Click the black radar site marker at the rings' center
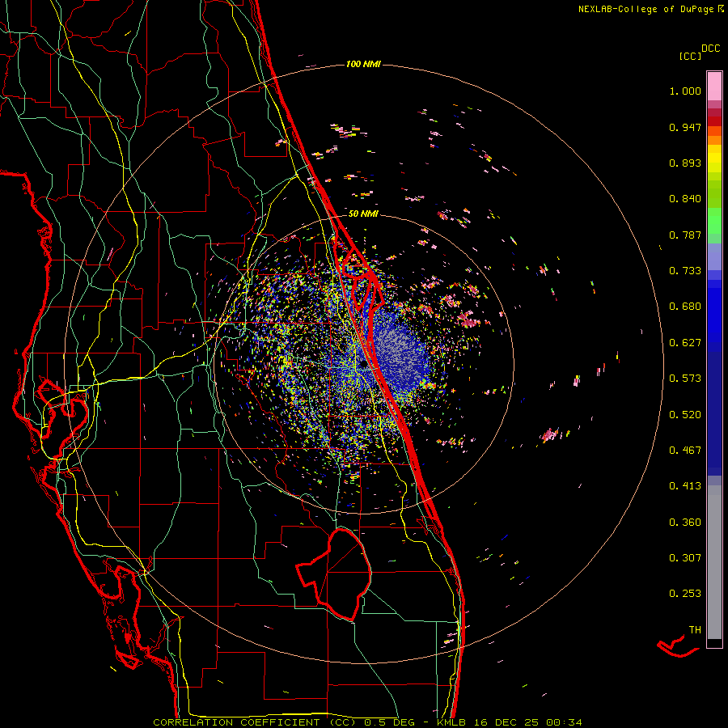Viewport: 728px width, 728px height. pyautogui.click(x=363, y=365)
